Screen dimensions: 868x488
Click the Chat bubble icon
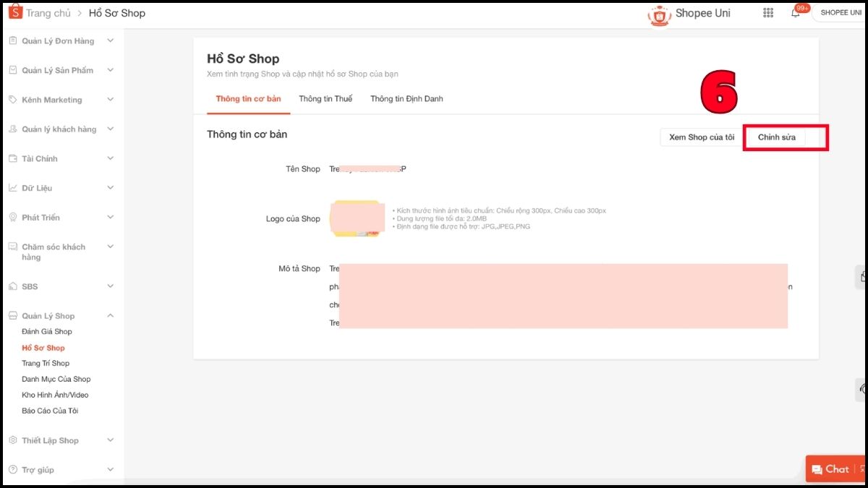[817, 470]
